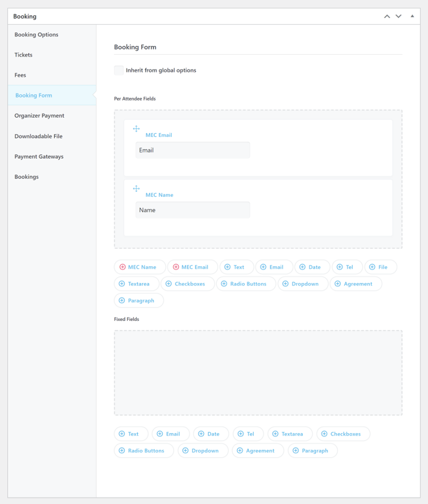Click the drag handle icon on MEC Name

(136, 189)
